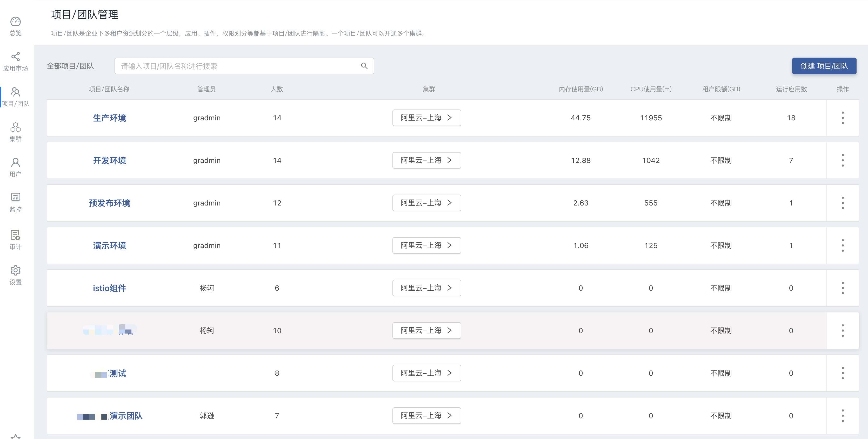The height and width of the screenshot is (439, 868).
Task: Expand 阿里云-上海 cluster for 演示环境
Action: [426, 245]
